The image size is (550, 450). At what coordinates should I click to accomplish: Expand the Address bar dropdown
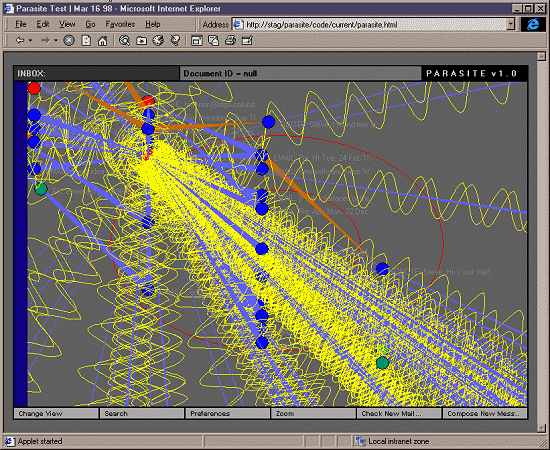(x=511, y=24)
